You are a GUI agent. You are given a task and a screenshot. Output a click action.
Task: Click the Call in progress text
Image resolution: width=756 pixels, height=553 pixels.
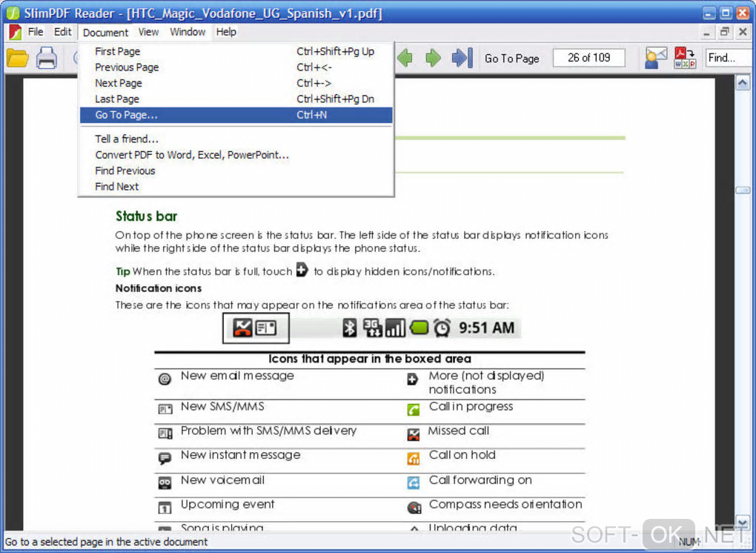pyautogui.click(x=471, y=406)
